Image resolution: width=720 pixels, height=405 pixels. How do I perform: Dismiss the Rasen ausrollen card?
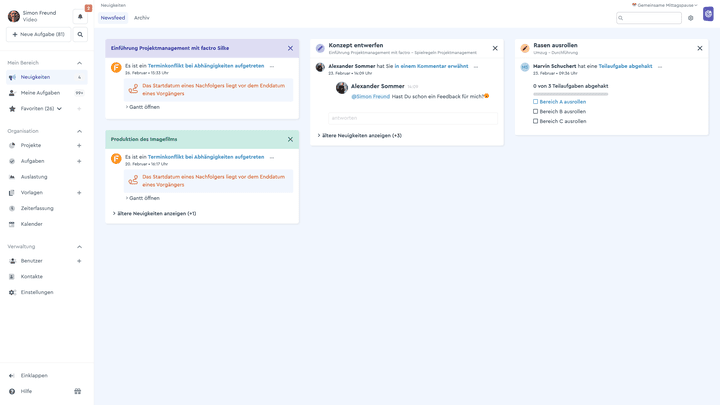[700, 48]
